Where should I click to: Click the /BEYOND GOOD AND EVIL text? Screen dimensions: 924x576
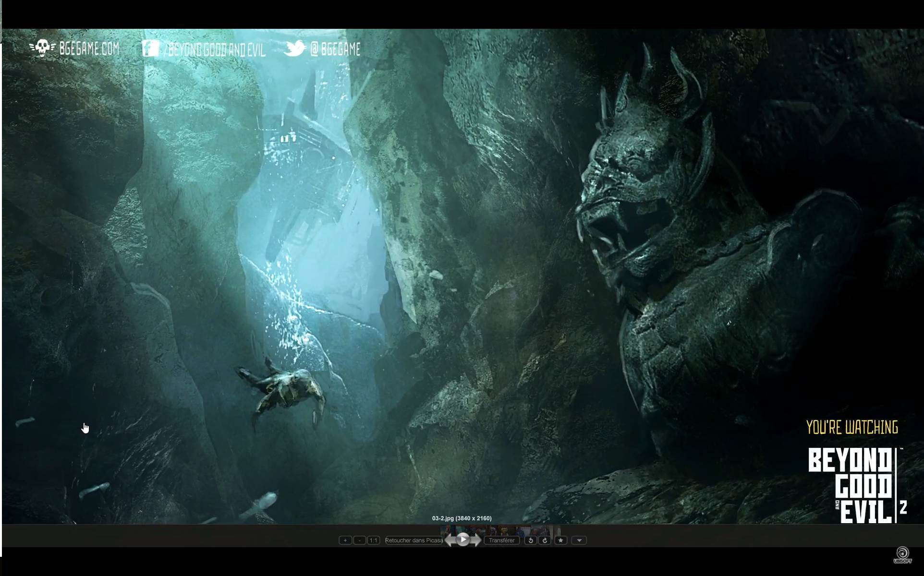[214, 49]
